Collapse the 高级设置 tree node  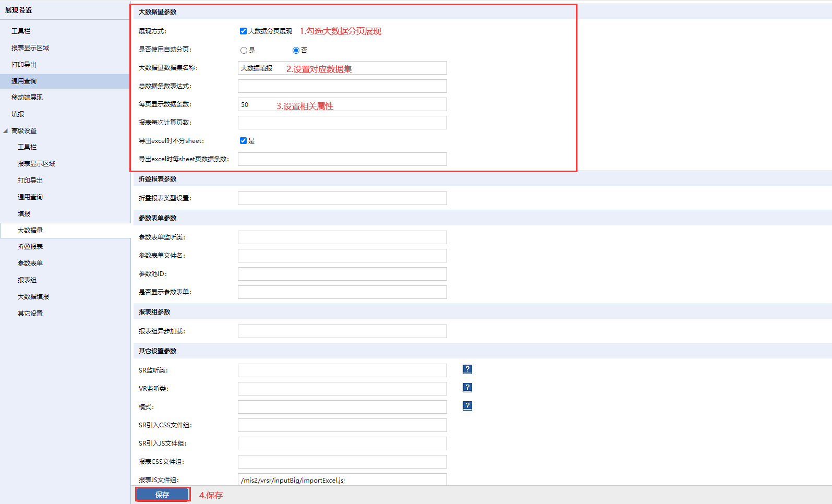pyautogui.click(x=6, y=131)
